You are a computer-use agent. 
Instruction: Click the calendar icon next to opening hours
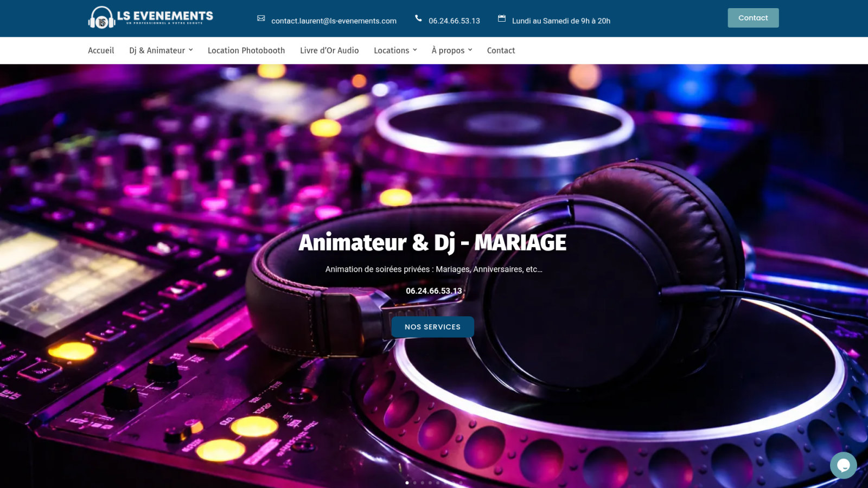tap(502, 18)
